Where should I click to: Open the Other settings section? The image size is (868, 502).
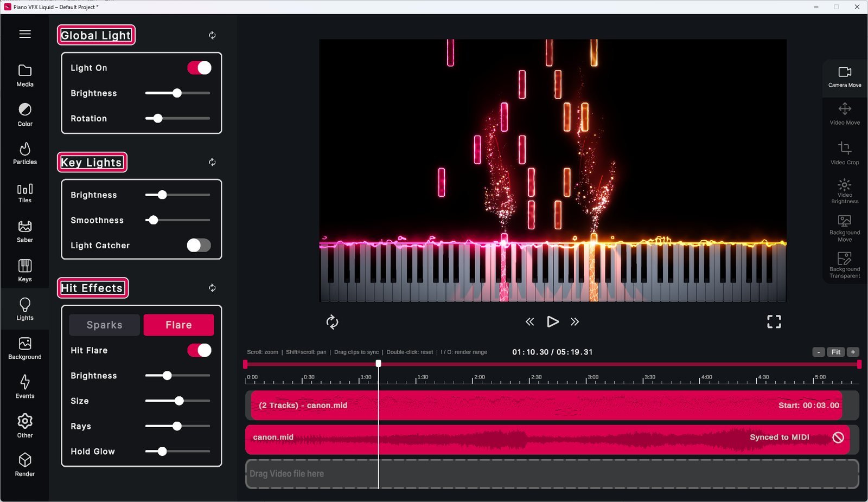[25, 426]
